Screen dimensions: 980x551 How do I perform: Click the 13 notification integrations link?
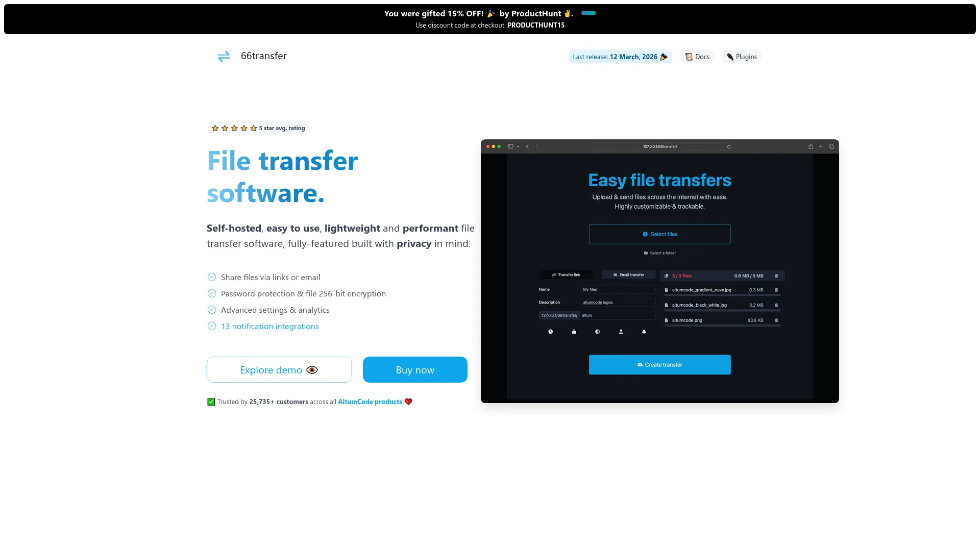[x=269, y=327]
